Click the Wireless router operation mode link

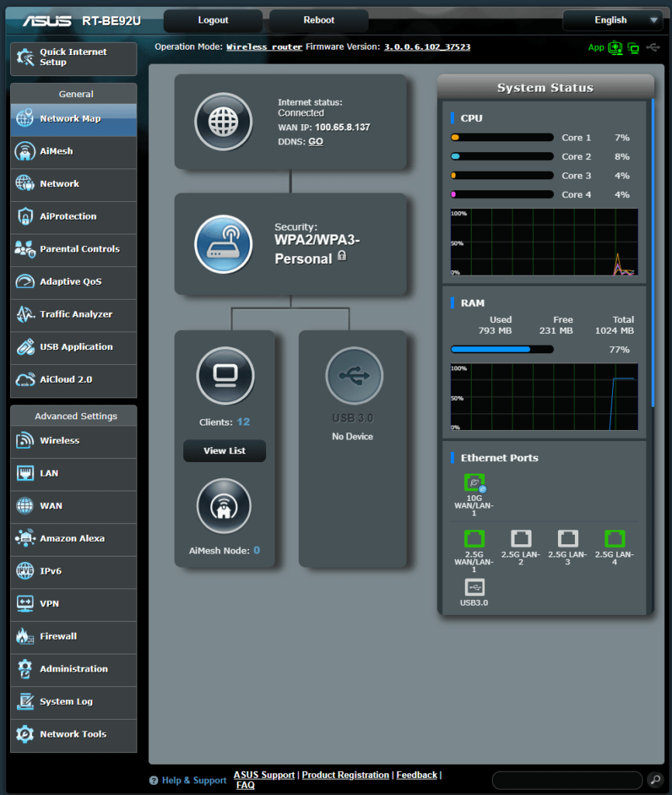264,47
